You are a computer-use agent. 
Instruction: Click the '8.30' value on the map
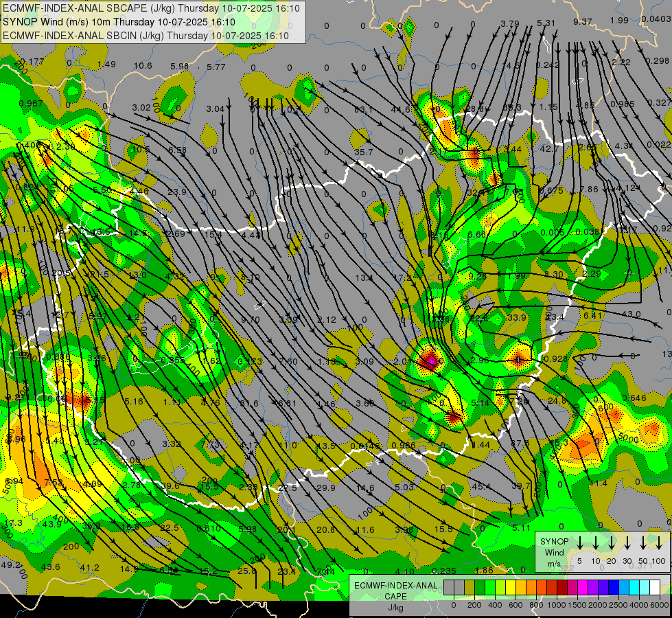554,273
